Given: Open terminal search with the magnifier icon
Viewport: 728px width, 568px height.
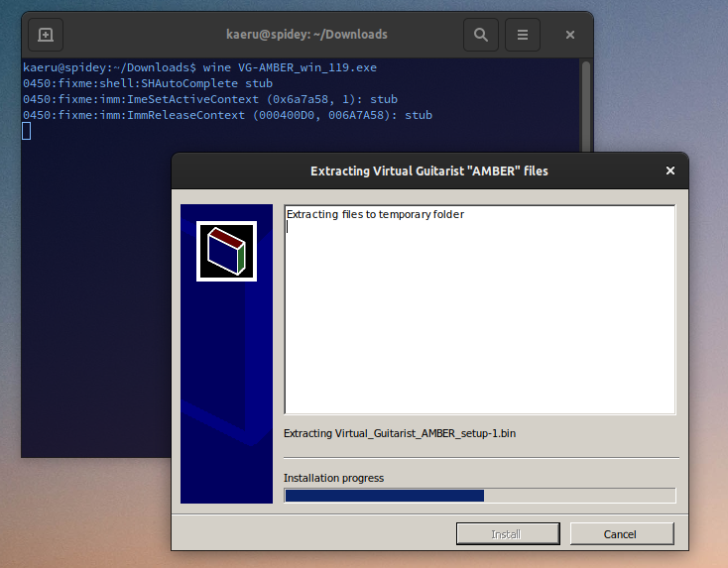Looking at the screenshot, I should (480, 35).
